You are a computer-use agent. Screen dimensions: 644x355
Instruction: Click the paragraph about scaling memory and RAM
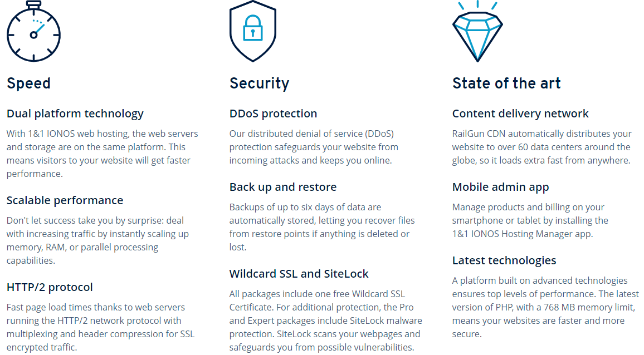click(x=97, y=240)
